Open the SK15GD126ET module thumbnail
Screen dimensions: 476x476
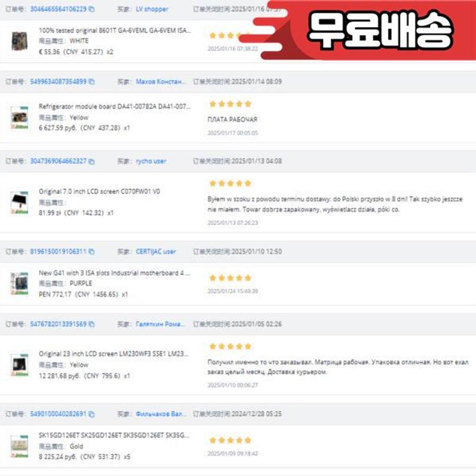pos(20,446)
